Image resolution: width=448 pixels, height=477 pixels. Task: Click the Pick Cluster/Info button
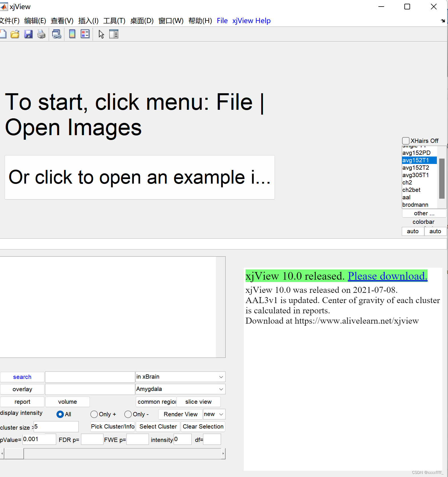click(x=113, y=427)
